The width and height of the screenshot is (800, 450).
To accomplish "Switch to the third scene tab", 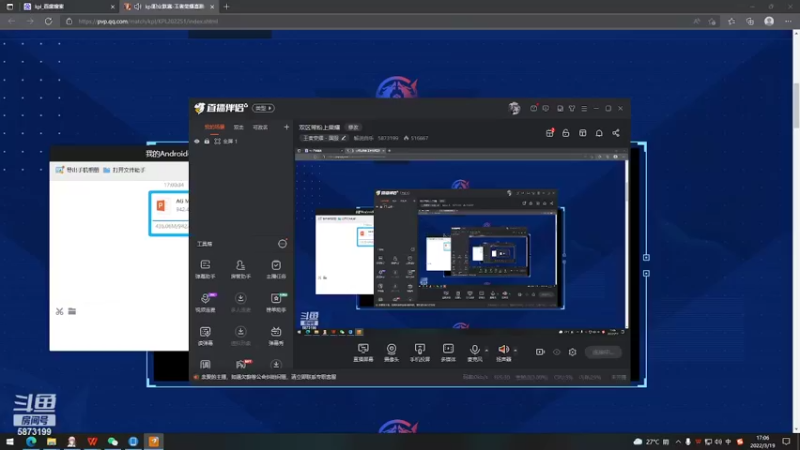I will point(260,127).
